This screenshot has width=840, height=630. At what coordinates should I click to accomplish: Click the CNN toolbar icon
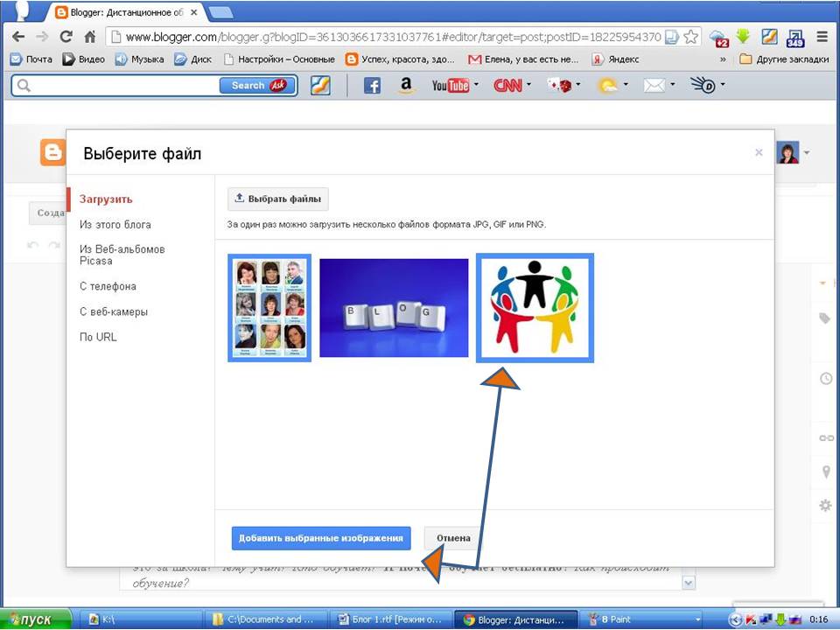coord(507,85)
